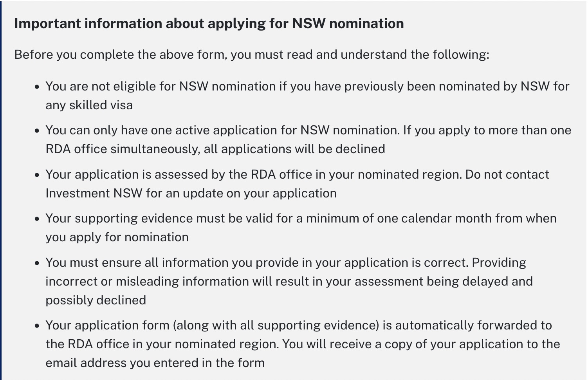Click the words "possibly declined"
This screenshot has height=380, width=588.
click(96, 300)
